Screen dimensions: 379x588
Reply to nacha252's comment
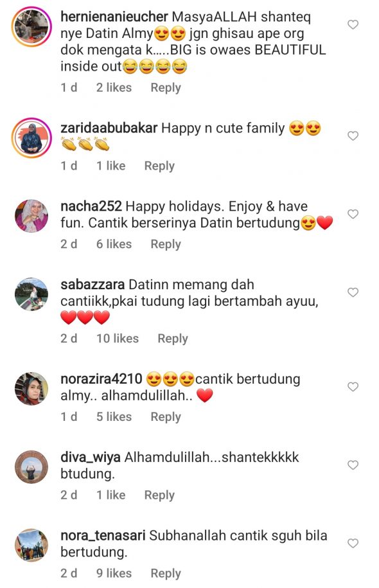(x=166, y=244)
